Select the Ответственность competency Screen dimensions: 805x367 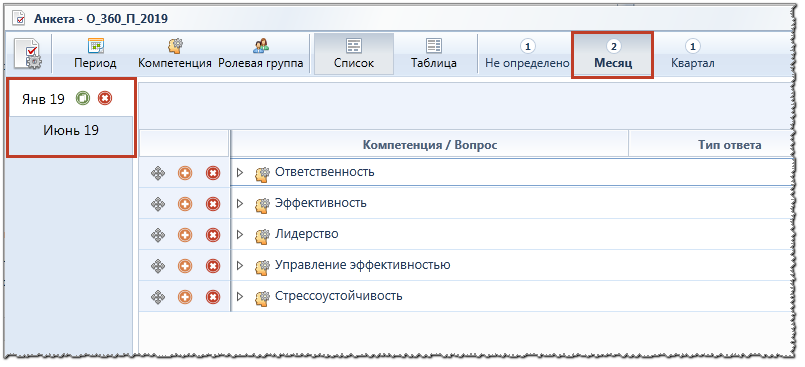tap(324, 172)
